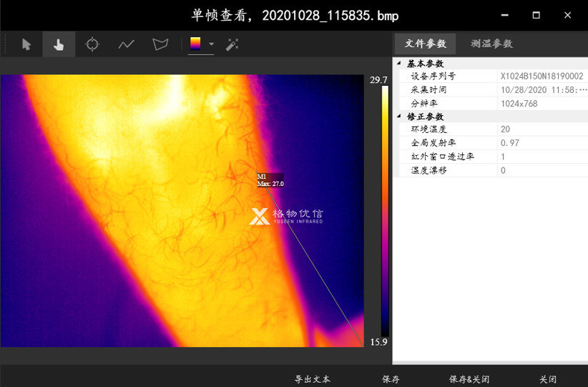The height and width of the screenshot is (387, 588).
Task: Click the 保存 button
Action: pos(391,379)
